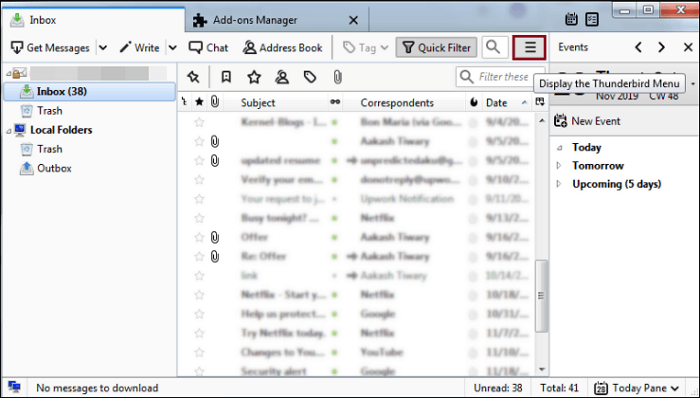700x398 pixels.
Task: Toggle the Quick Filter bar
Action: [x=436, y=47]
